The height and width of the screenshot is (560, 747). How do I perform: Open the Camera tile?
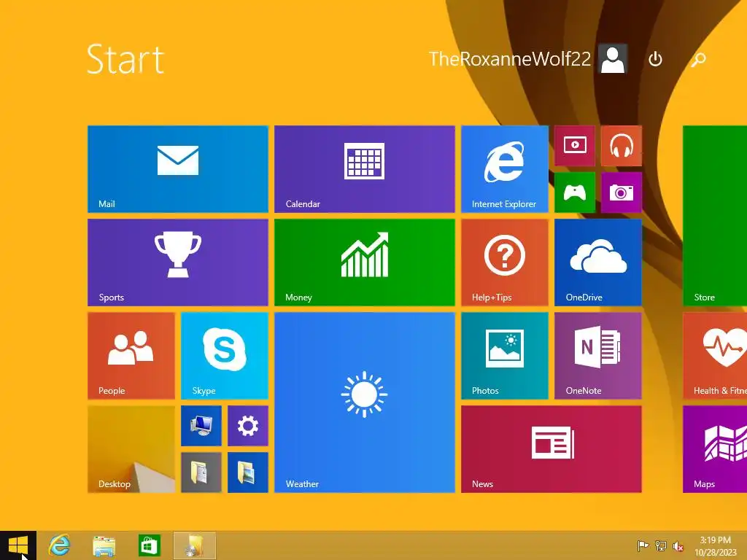coord(622,192)
